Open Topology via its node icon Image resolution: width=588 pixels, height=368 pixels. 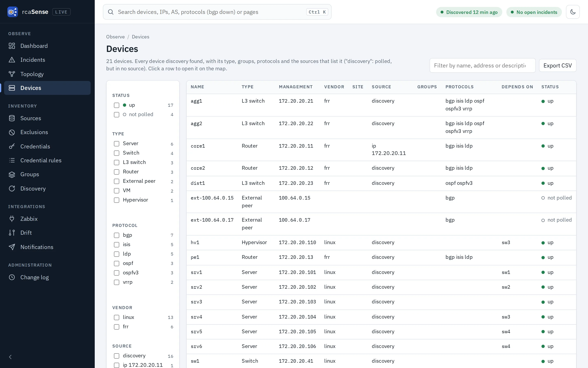tap(12, 74)
